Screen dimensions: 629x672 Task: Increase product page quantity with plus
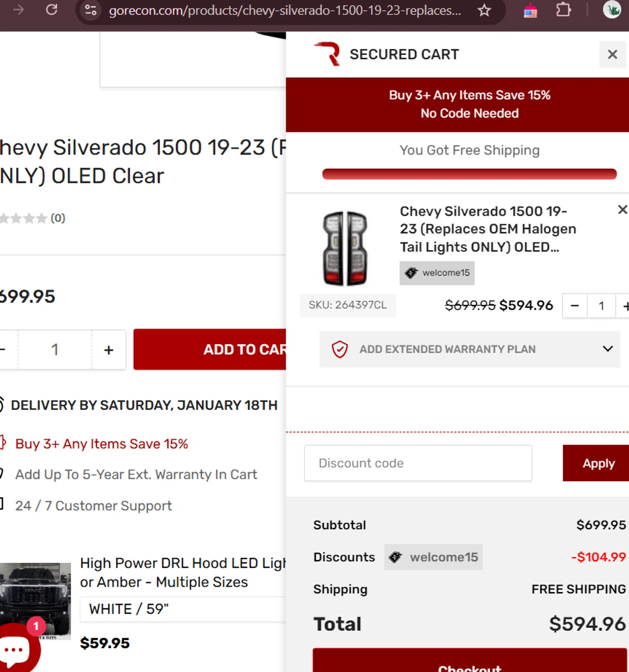pos(108,350)
